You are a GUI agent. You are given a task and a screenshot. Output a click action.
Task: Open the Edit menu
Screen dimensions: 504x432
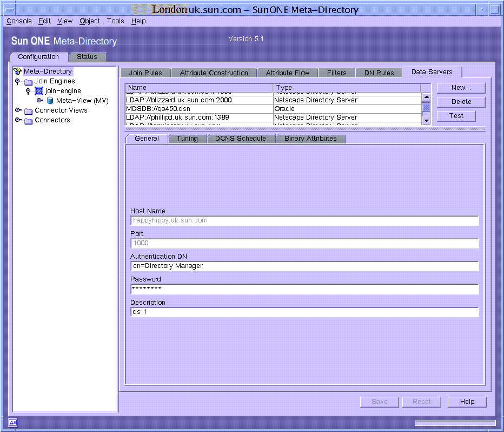(44, 21)
